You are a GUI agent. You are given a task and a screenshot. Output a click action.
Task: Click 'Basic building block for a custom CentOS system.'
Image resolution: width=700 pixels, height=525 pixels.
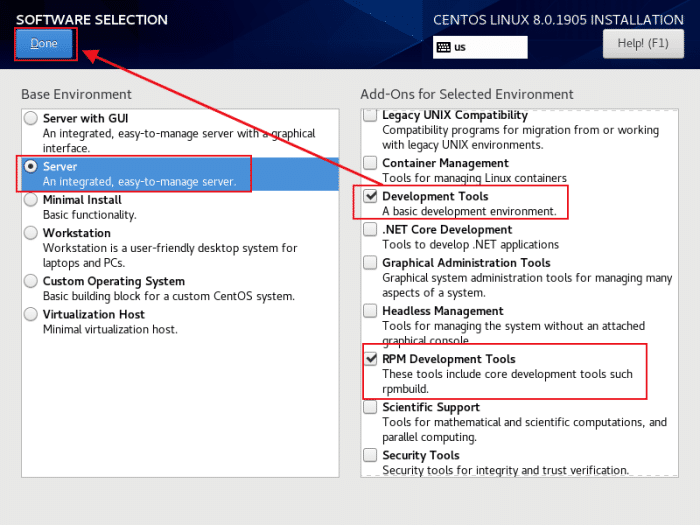[169, 296]
